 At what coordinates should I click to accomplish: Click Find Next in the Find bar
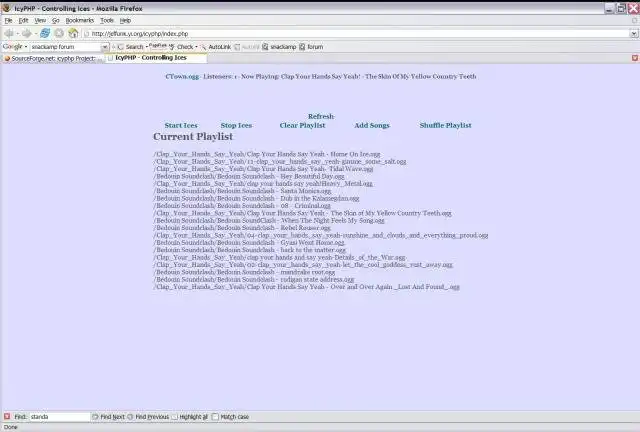click(x=108, y=417)
